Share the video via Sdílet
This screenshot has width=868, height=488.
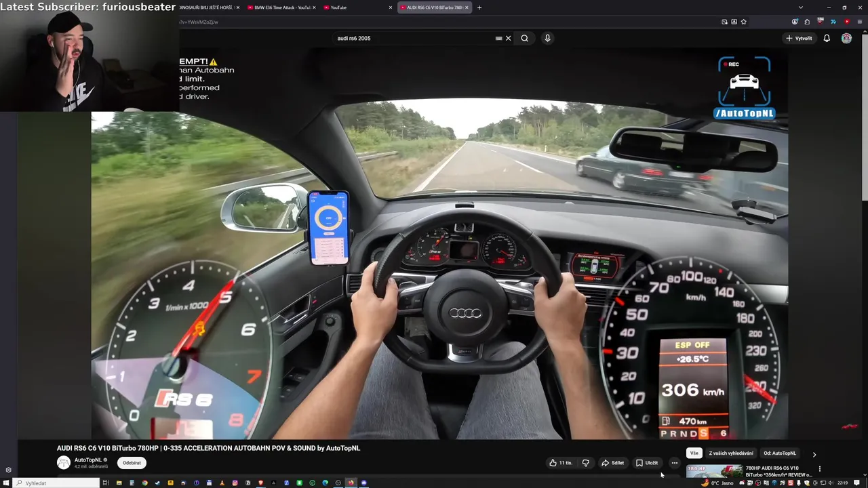(612, 463)
